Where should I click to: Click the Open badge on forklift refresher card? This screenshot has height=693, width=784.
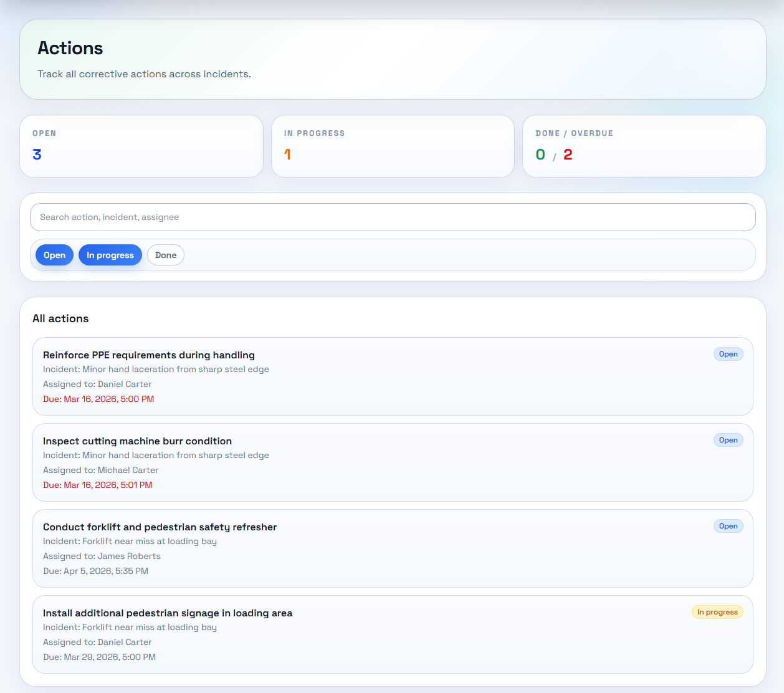point(728,526)
